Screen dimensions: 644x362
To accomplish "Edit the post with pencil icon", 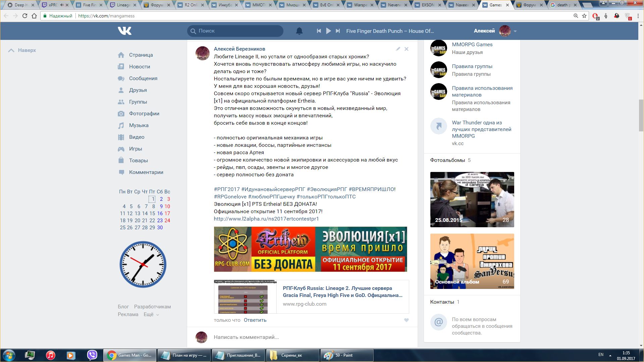I will (x=398, y=49).
